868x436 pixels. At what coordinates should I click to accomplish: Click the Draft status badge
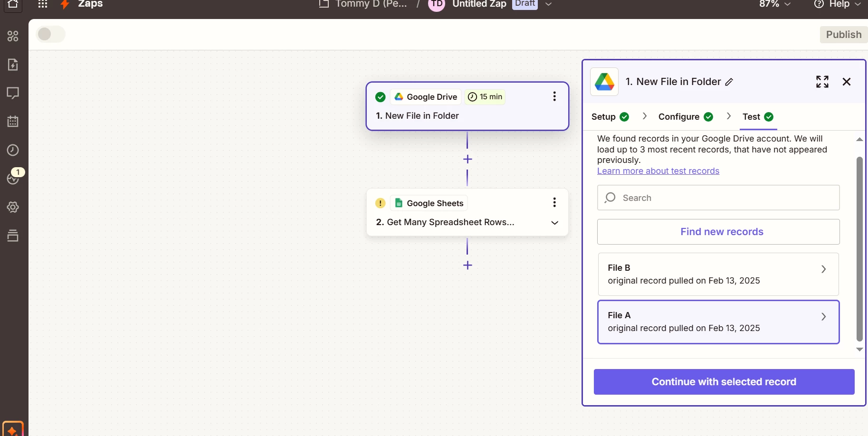(525, 4)
